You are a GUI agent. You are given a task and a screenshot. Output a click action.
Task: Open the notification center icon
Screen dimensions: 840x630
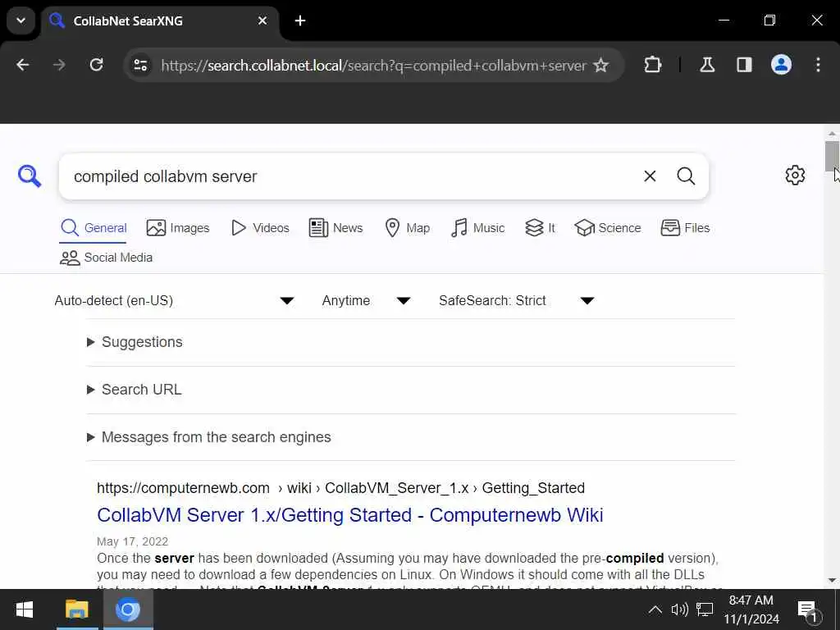(x=808, y=610)
